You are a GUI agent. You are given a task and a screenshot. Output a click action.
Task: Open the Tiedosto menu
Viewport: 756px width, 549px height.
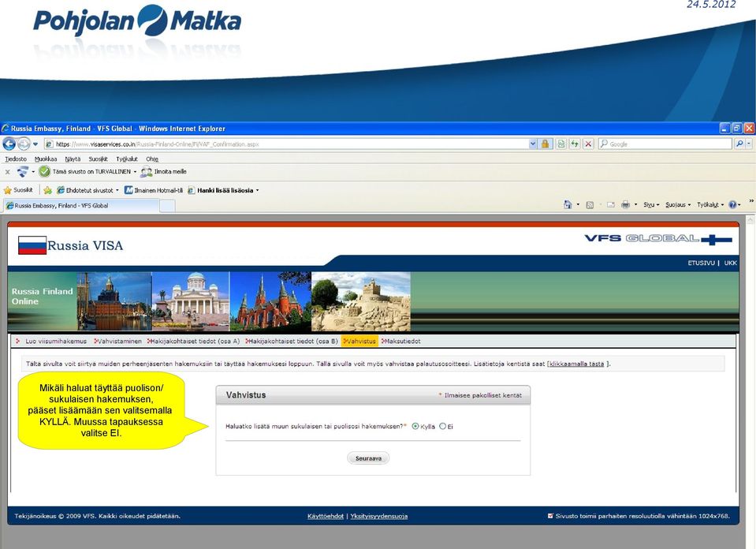click(16, 159)
